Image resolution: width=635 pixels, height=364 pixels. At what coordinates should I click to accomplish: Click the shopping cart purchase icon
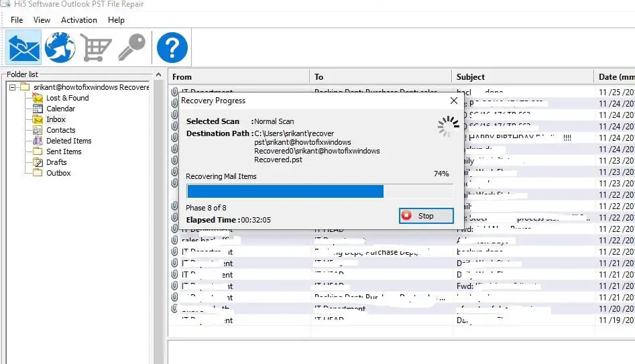[x=96, y=48]
